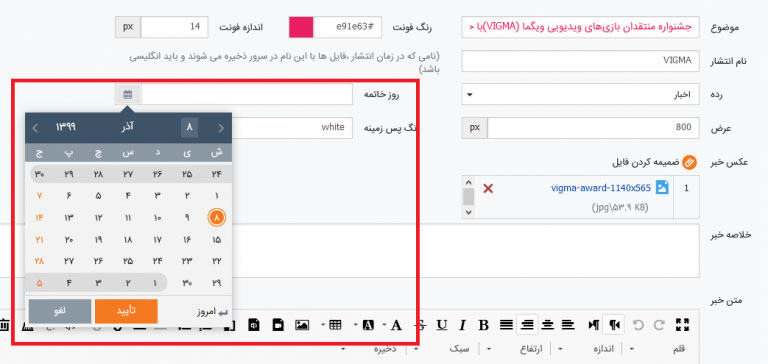
Task: Click the روز خاتمه date input field
Action: coord(246,95)
